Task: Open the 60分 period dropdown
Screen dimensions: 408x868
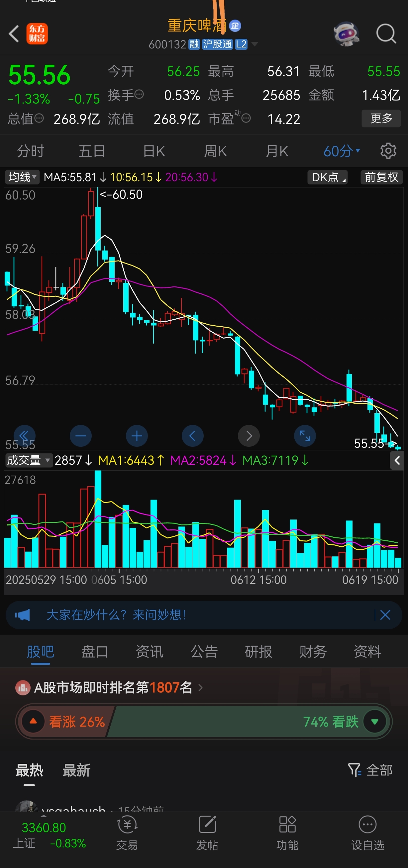Action: pyautogui.click(x=342, y=151)
